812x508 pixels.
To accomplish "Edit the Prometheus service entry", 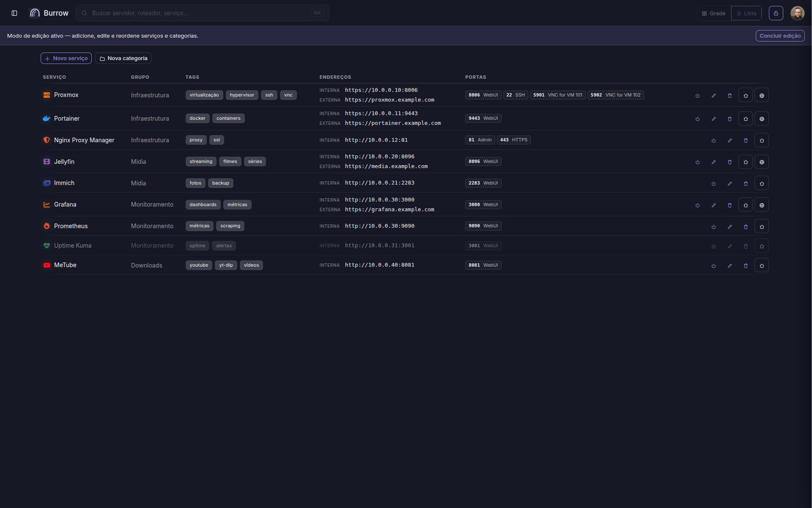I will (x=730, y=227).
